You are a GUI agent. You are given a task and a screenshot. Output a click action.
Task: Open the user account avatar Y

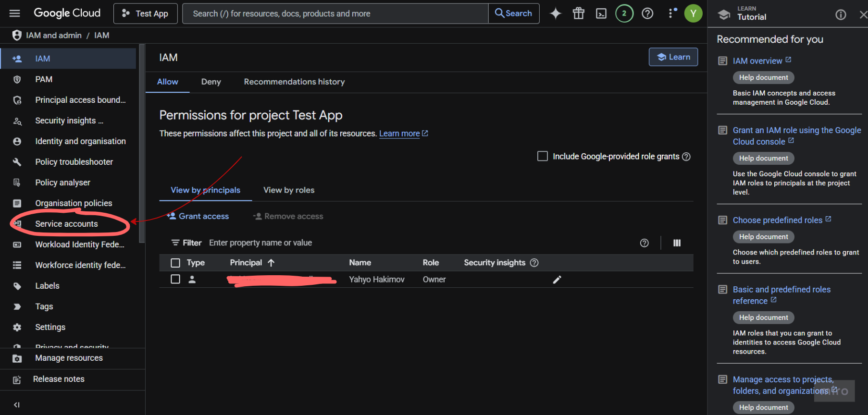pos(693,13)
